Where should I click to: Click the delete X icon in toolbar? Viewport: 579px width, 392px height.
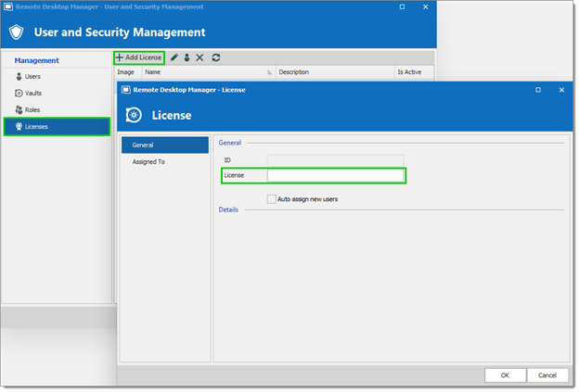pos(199,57)
